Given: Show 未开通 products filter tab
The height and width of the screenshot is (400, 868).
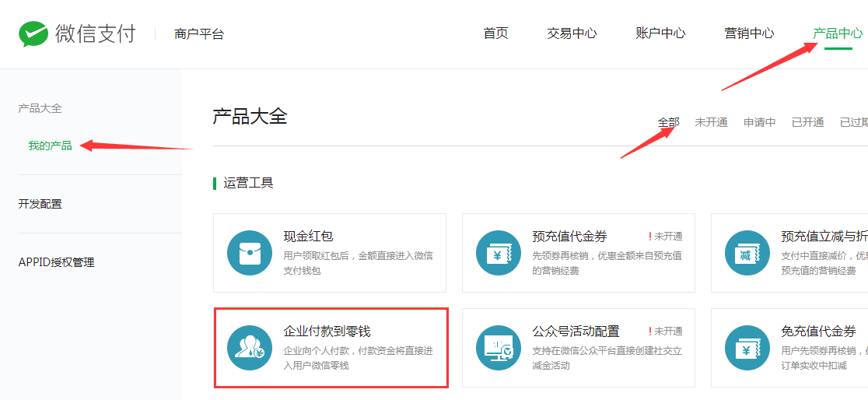Looking at the screenshot, I should [x=711, y=122].
